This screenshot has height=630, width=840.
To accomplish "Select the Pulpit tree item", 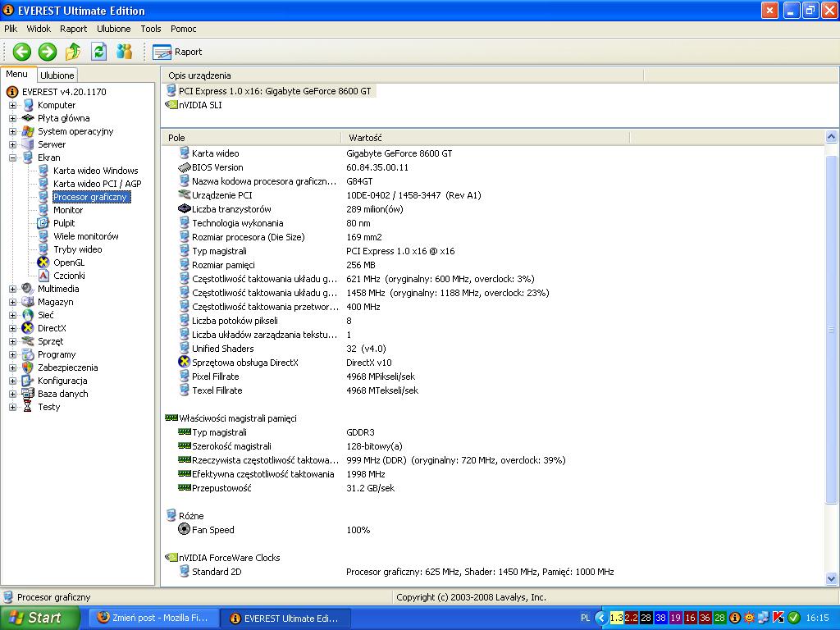I will coord(64,223).
